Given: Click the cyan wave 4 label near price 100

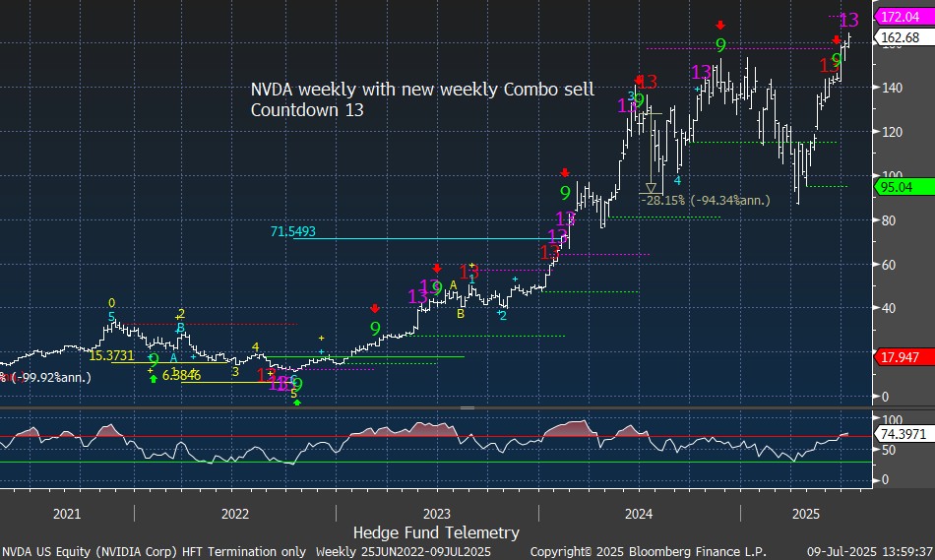Looking at the screenshot, I should [x=677, y=181].
